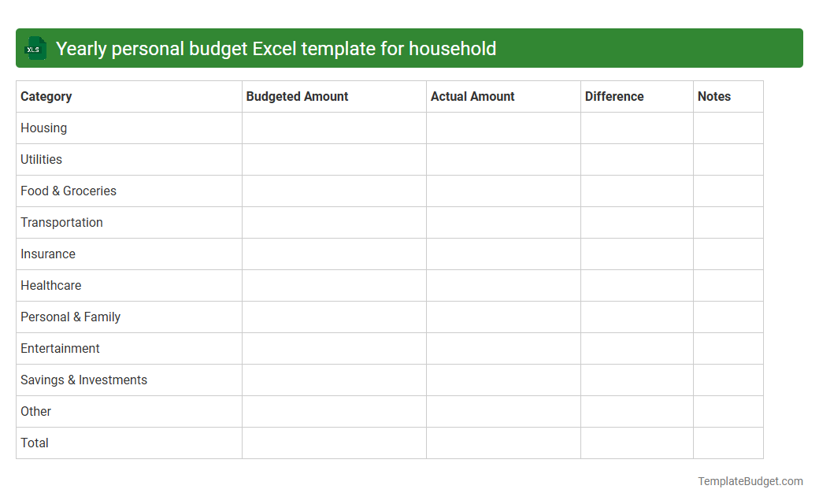Click the Insurance row label
819x504 pixels.
click(48, 254)
